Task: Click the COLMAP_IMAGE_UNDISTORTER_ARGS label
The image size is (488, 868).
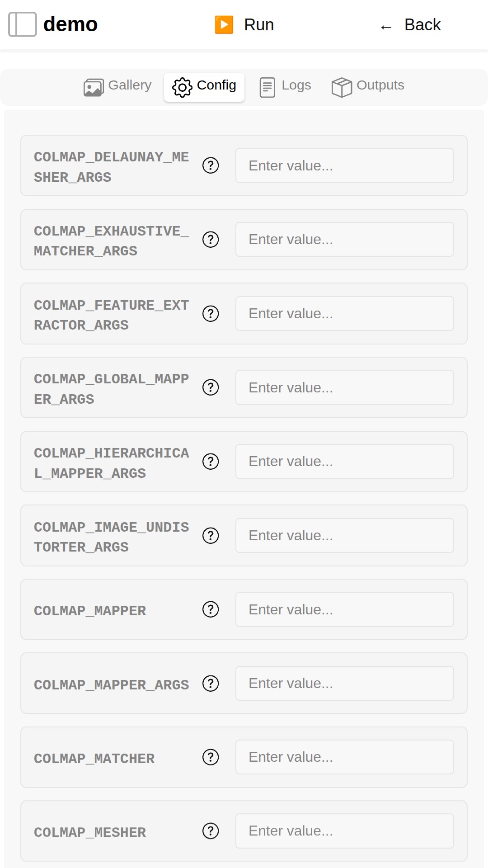Action: (x=112, y=537)
